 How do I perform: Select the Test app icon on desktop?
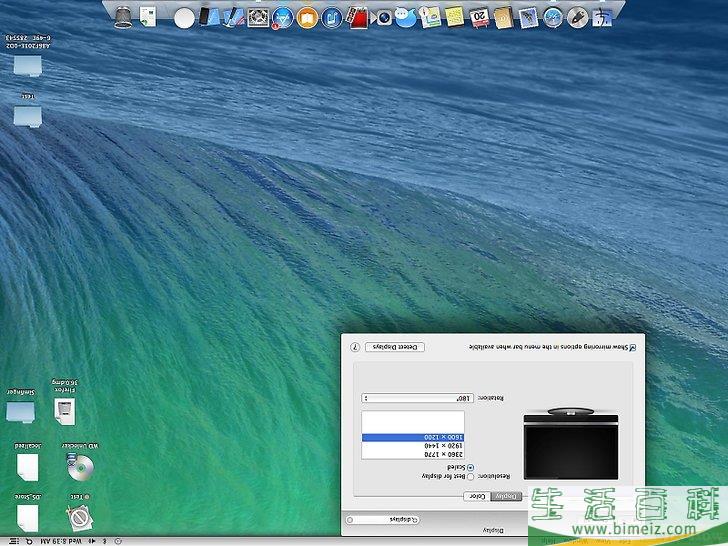[80, 518]
